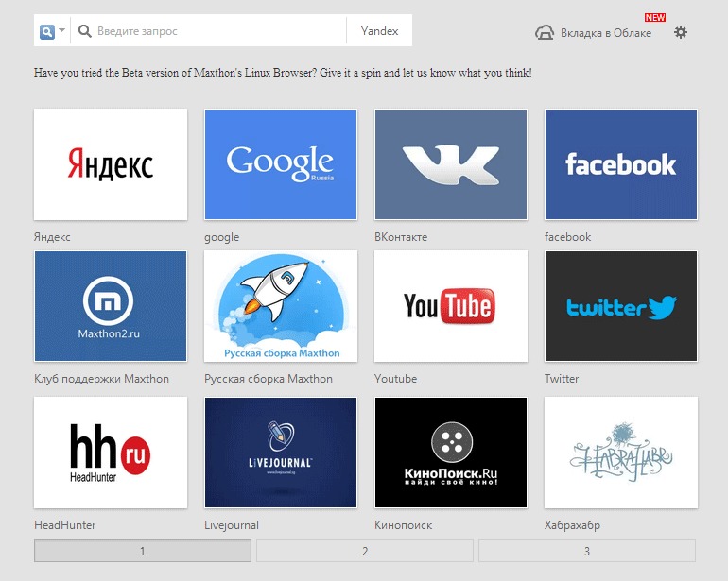Open the cloud tab icon
This screenshot has width=728, height=581.
tap(545, 32)
